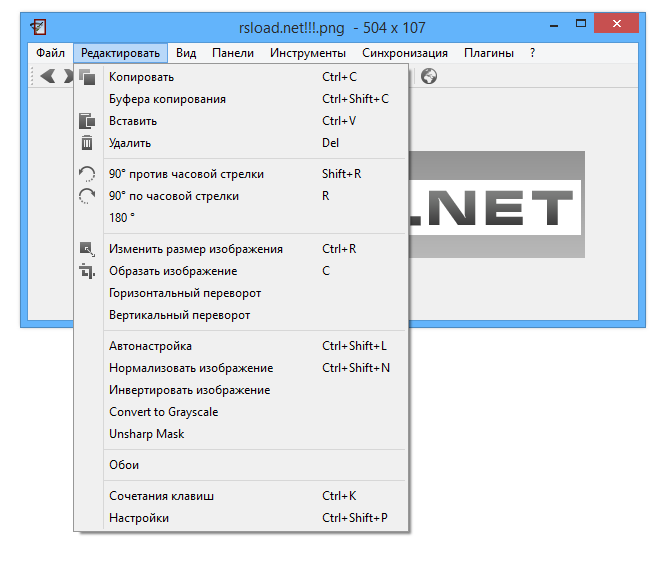Viewport: 665px width, 577px height.
Task: Click the Copy icon in the menu
Action: [87, 77]
